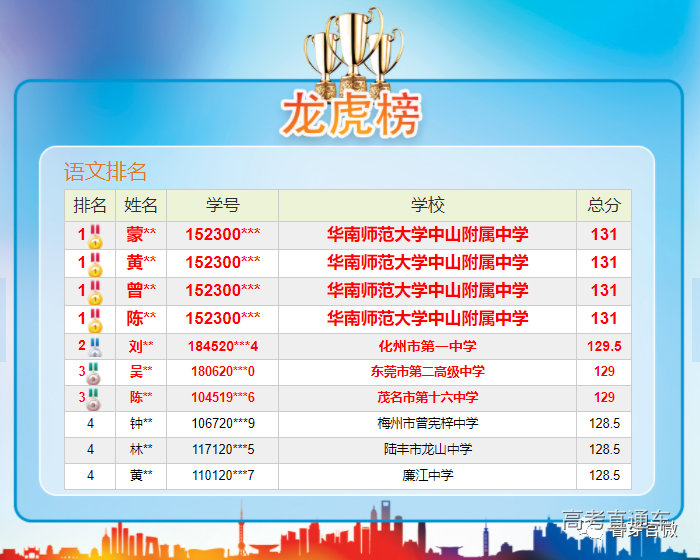
Task: Click bronze medal in 茂名市第十六中学 row
Action: click(x=96, y=398)
